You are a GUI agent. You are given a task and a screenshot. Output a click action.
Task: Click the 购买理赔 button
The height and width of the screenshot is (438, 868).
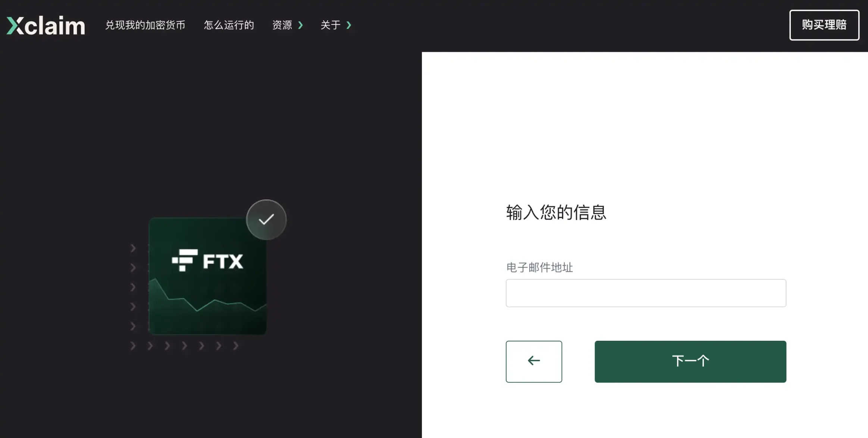click(x=824, y=25)
